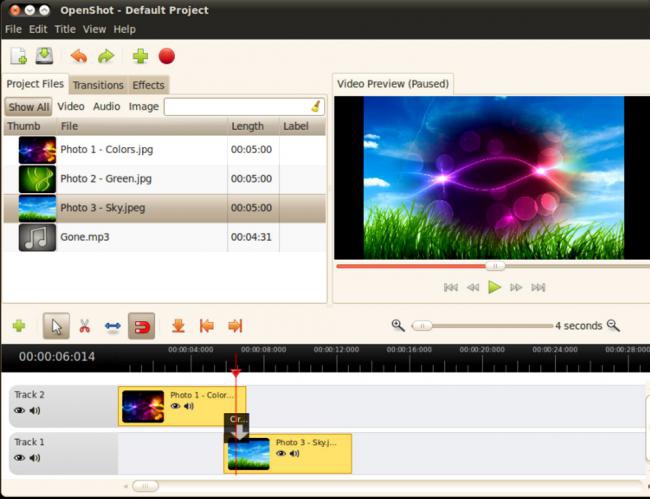Activate the razor scissors tool

coord(85,326)
